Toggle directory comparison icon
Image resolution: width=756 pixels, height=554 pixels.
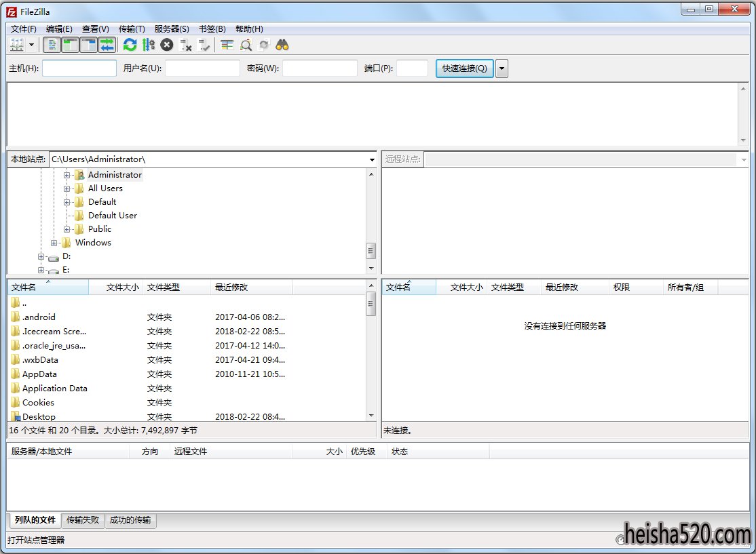(x=246, y=45)
